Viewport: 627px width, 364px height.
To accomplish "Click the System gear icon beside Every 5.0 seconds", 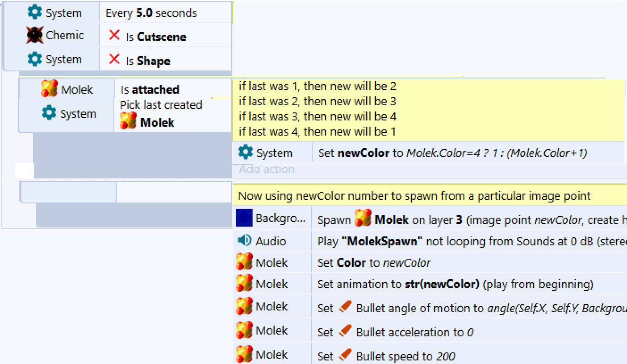I will tap(34, 12).
